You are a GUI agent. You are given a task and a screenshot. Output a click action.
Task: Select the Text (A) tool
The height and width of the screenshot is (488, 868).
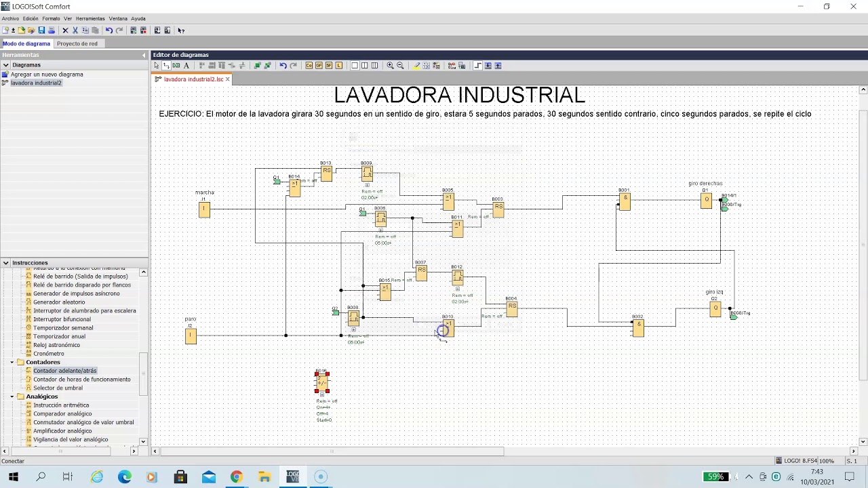pyautogui.click(x=186, y=66)
